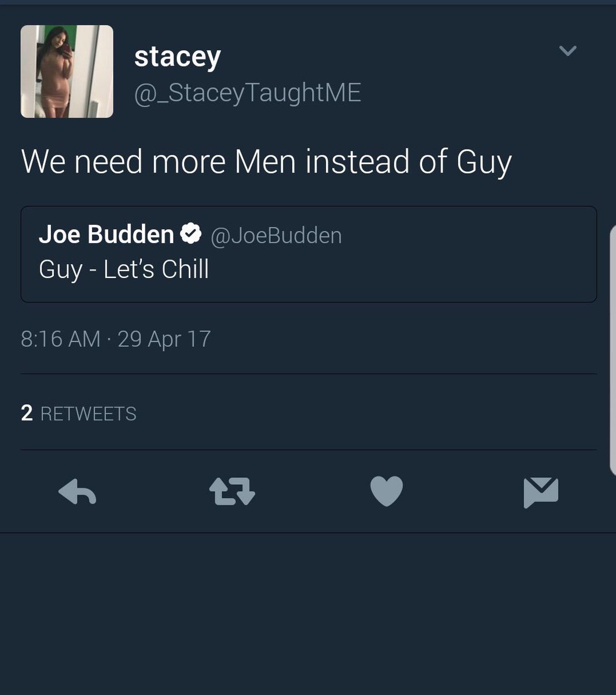Retweet this tweet using the retweet icon
This screenshot has height=695, width=616.
pos(232,492)
